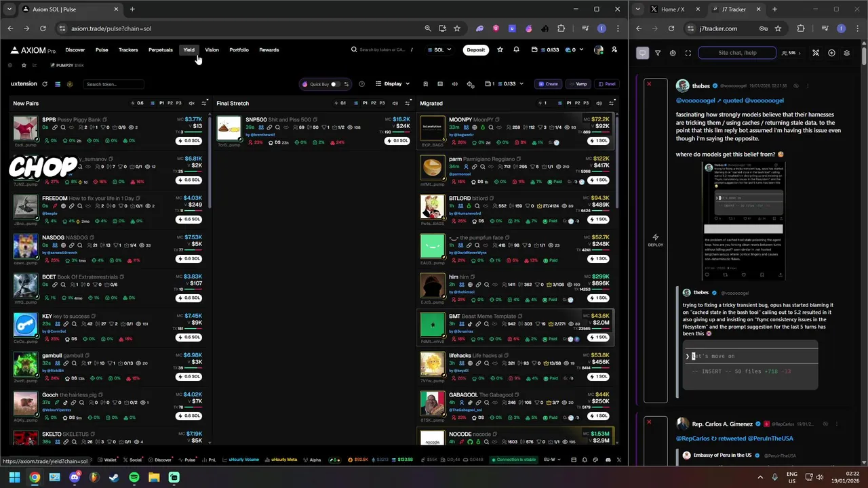Open Quick Buy settings sliders icon
Image resolution: width=868 pixels, height=488 pixels.
click(x=346, y=84)
